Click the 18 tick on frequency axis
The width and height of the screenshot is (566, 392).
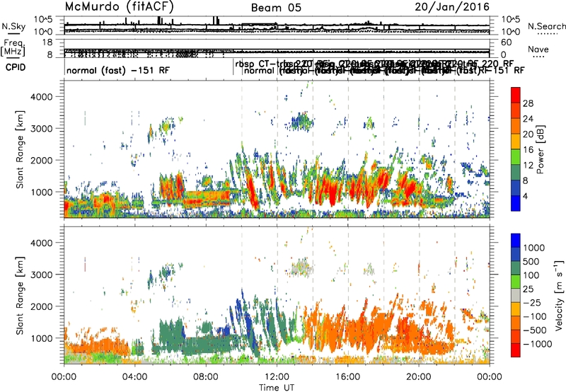coord(47,42)
